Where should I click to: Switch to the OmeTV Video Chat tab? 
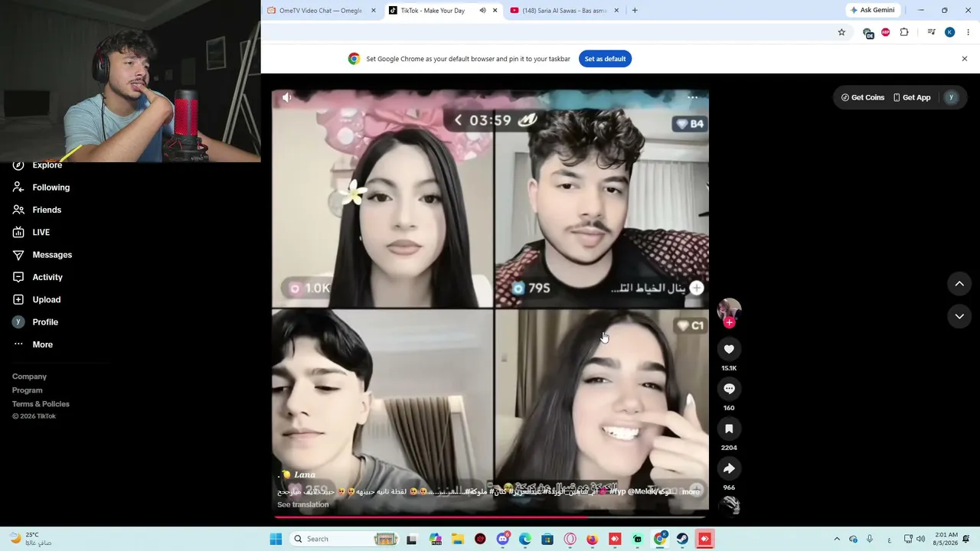coord(321,11)
